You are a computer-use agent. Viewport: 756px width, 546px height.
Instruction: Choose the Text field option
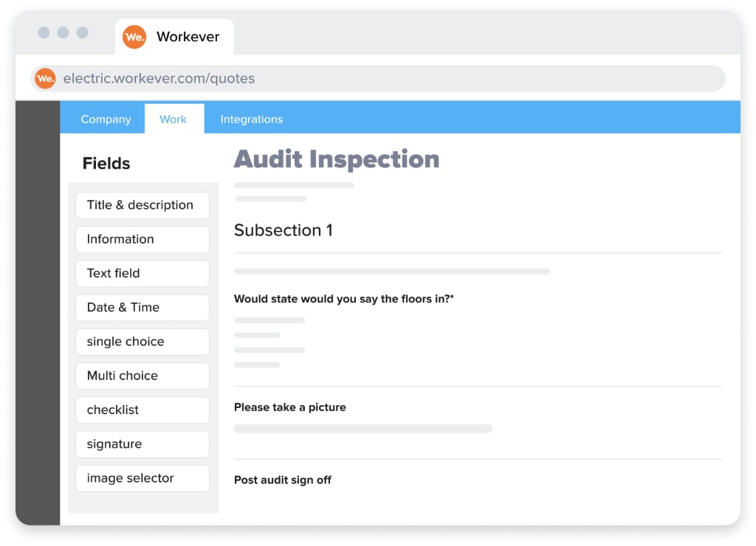click(142, 273)
